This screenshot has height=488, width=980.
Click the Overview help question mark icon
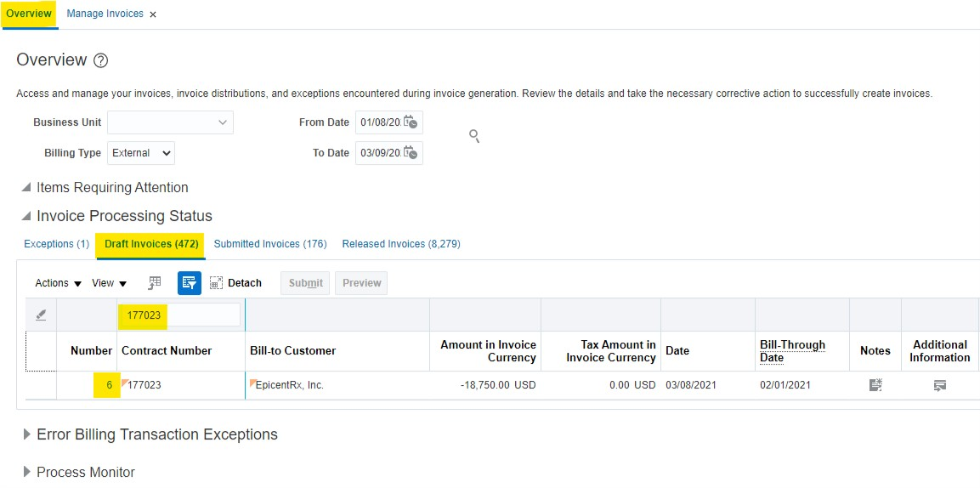tap(100, 60)
